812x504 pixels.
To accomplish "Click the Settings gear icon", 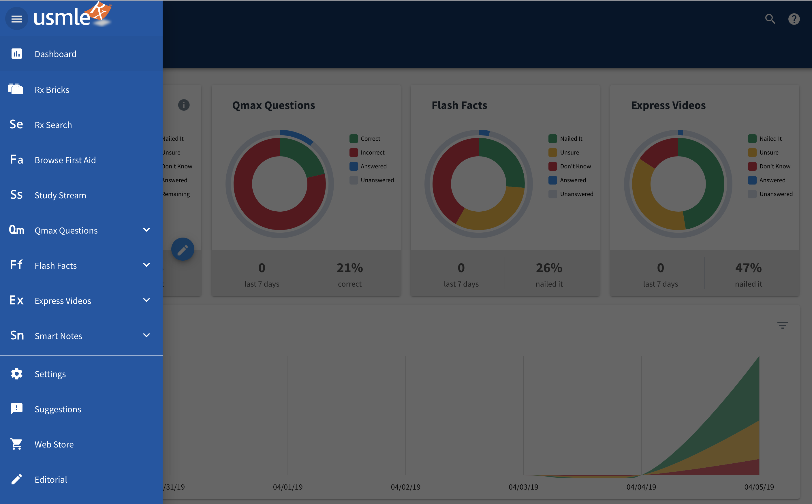I will 17,374.
